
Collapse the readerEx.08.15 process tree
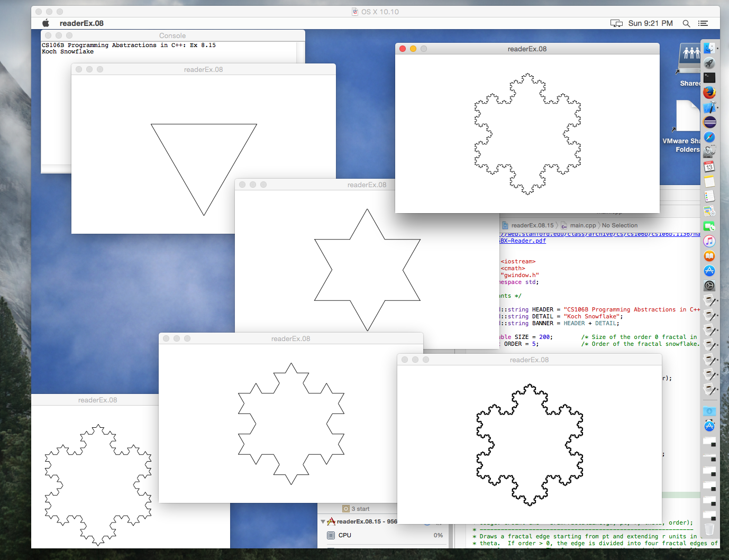tap(323, 521)
